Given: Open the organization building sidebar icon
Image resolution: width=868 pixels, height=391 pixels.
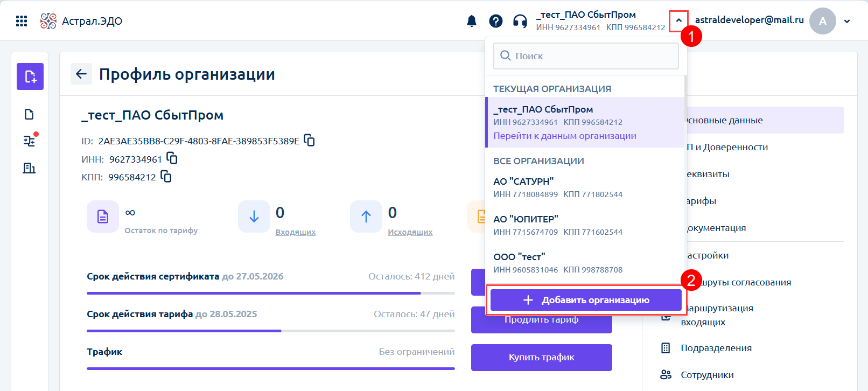Looking at the screenshot, I should [30, 168].
